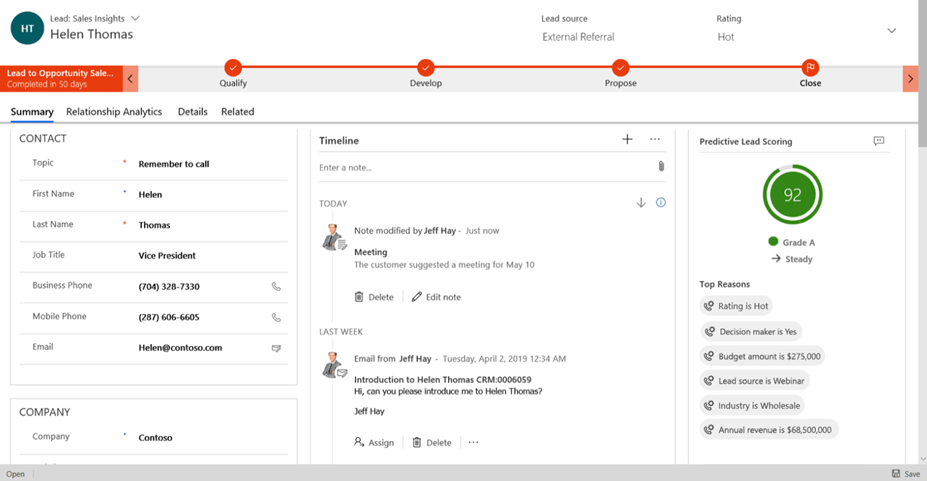The image size is (927, 481).
Task: Click the Timeline sort arrow icon
Action: (641, 203)
